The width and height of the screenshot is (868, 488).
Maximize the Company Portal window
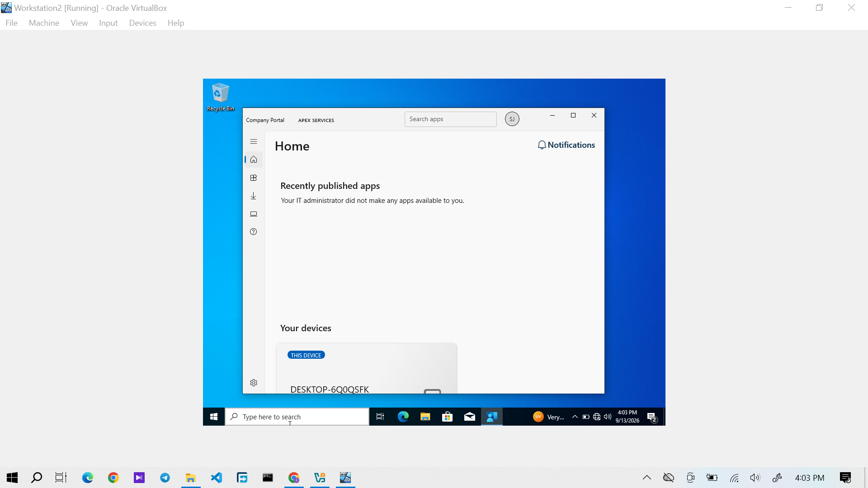point(573,115)
